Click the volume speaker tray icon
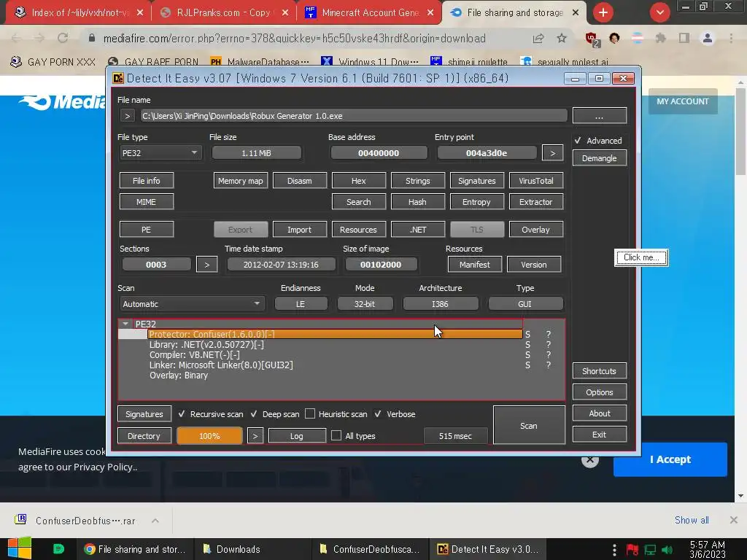The width and height of the screenshot is (747, 560). (x=667, y=550)
